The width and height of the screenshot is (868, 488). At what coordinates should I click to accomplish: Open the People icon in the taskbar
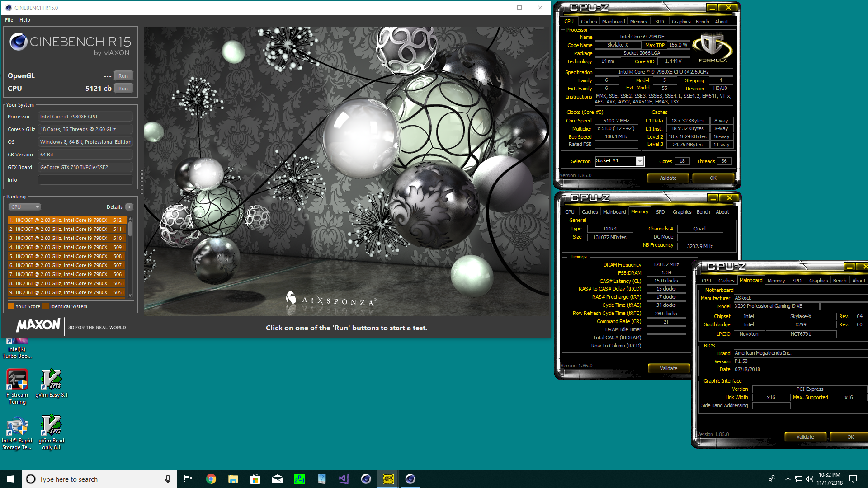click(x=771, y=479)
